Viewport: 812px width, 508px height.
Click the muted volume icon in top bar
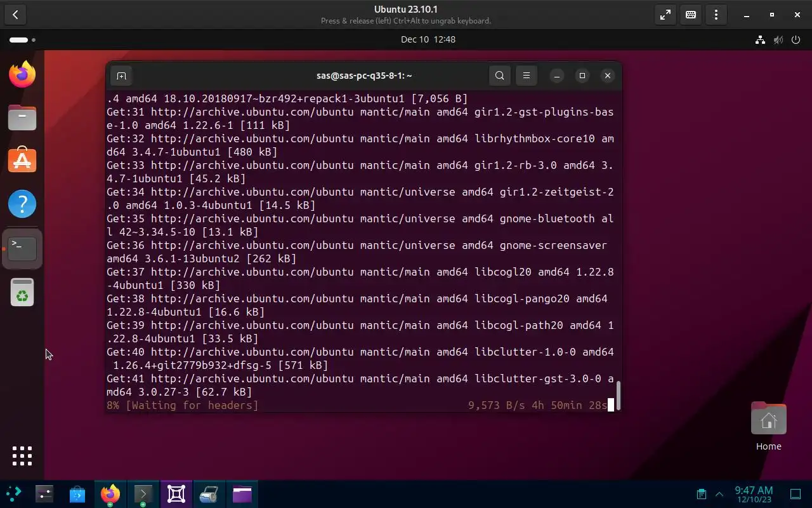(x=778, y=39)
